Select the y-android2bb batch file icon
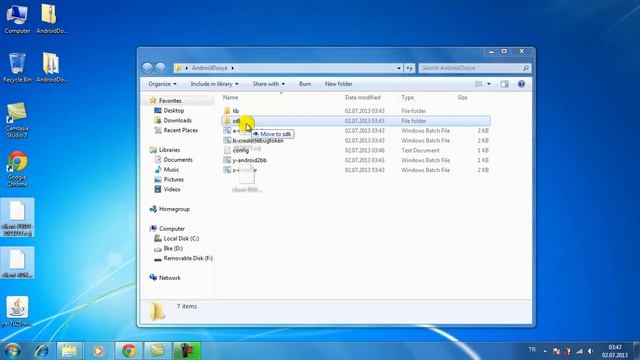 (227, 160)
